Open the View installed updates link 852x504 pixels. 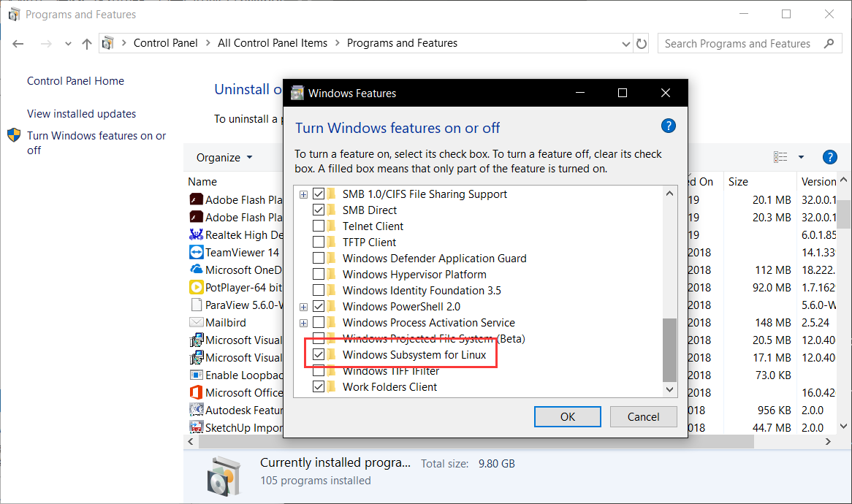[80, 113]
